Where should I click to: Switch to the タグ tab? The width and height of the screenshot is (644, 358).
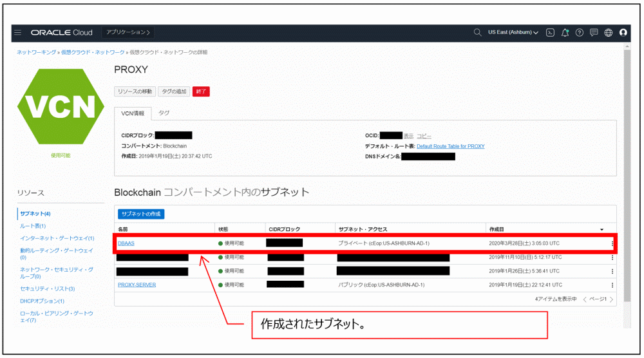point(164,113)
